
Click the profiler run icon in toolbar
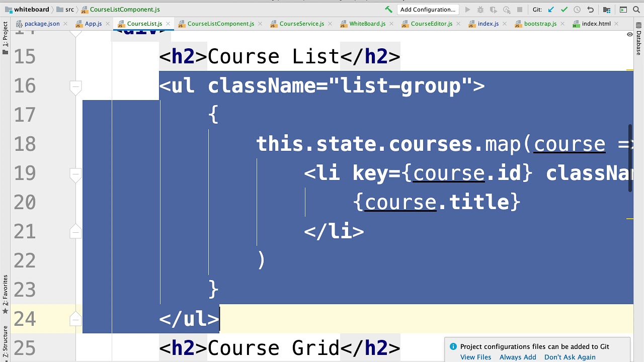(x=507, y=10)
